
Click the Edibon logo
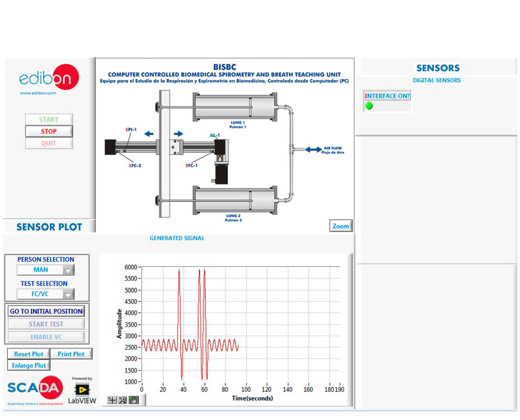(x=49, y=78)
